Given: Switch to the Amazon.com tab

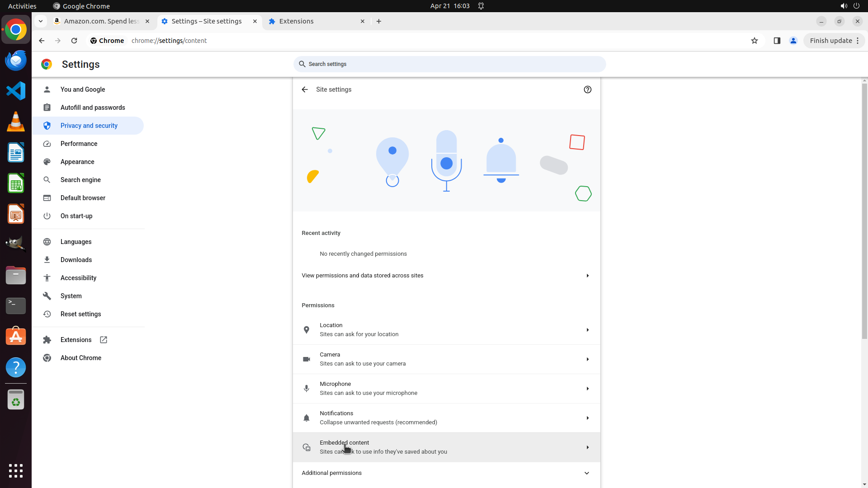Looking at the screenshot, I should click(101, 21).
